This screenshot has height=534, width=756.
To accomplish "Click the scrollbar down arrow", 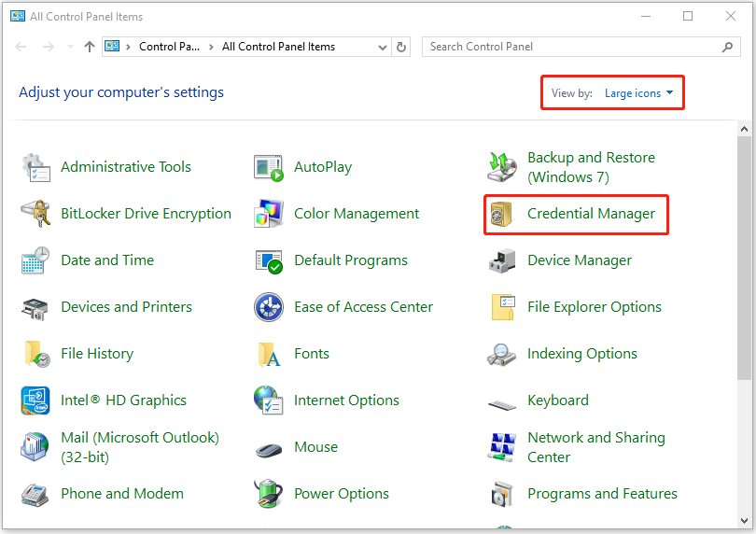I will click(x=744, y=521).
